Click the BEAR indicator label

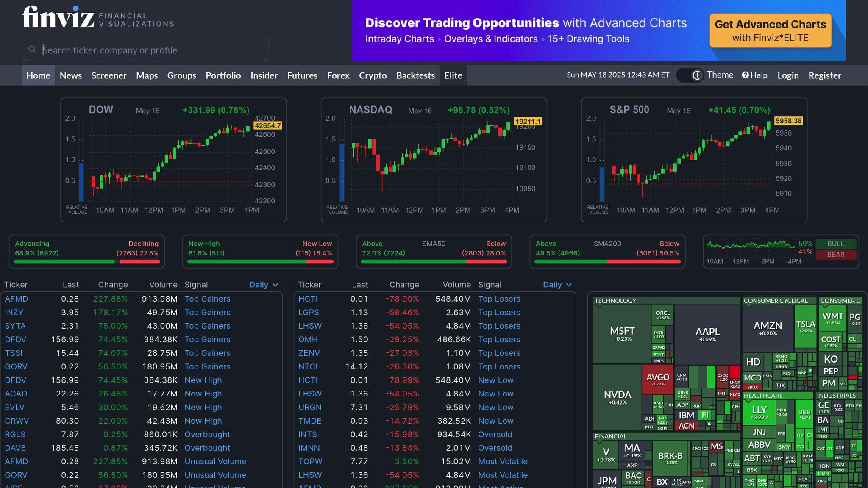coord(836,255)
